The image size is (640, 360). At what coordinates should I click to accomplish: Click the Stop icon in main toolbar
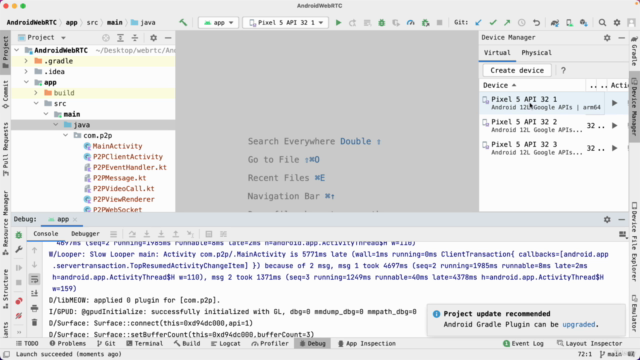440,22
